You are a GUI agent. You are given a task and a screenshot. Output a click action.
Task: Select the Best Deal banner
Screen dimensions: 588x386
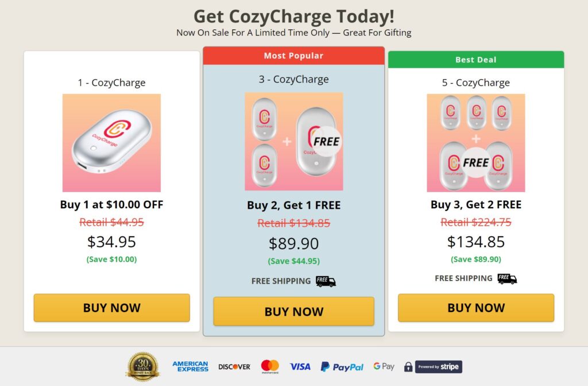(x=475, y=59)
